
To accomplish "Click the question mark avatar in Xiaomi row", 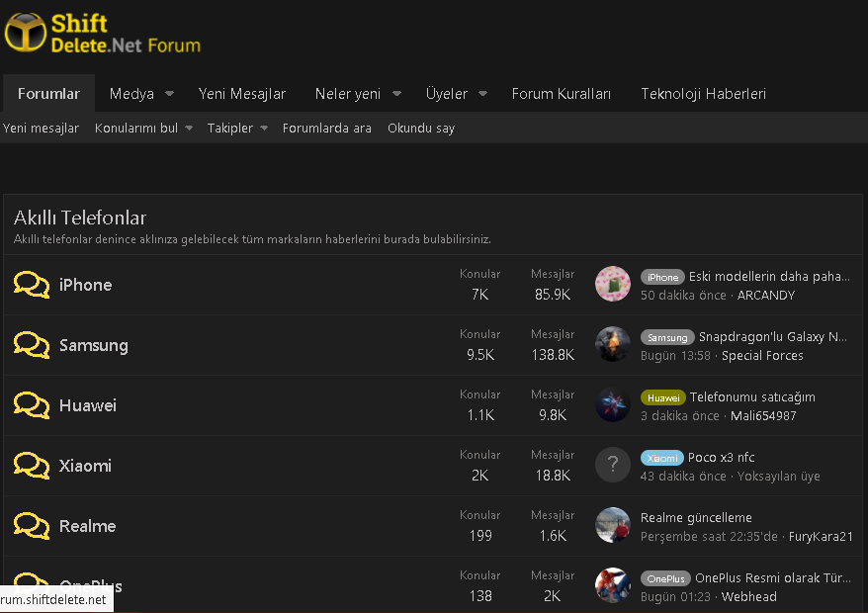I will click(x=613, y=466).
